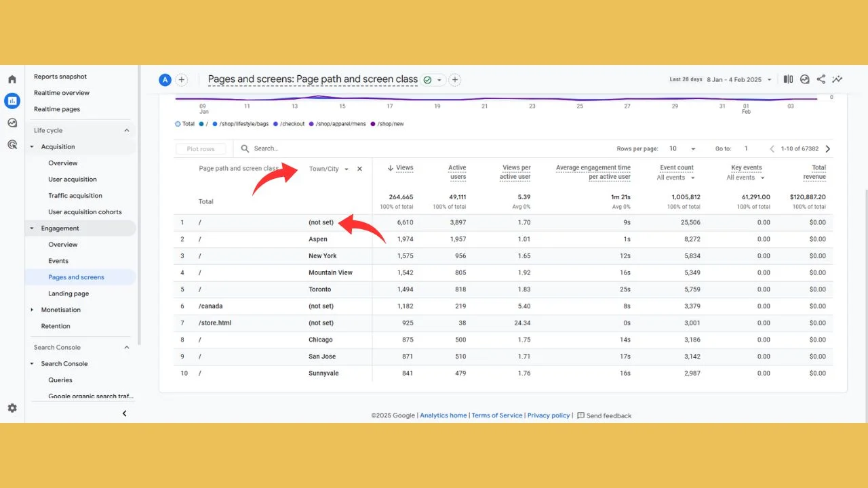Click the Go to page number field

(747, 148)
